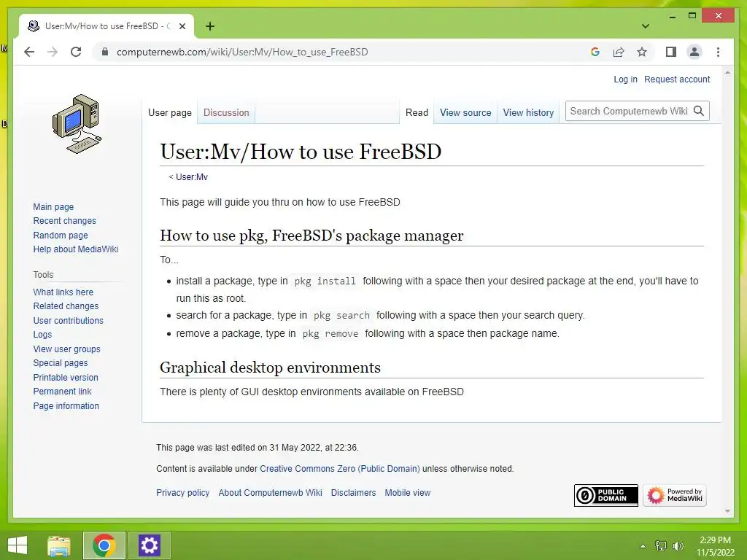
Task: Open File Explorer from taskbar
Action: 59,545
